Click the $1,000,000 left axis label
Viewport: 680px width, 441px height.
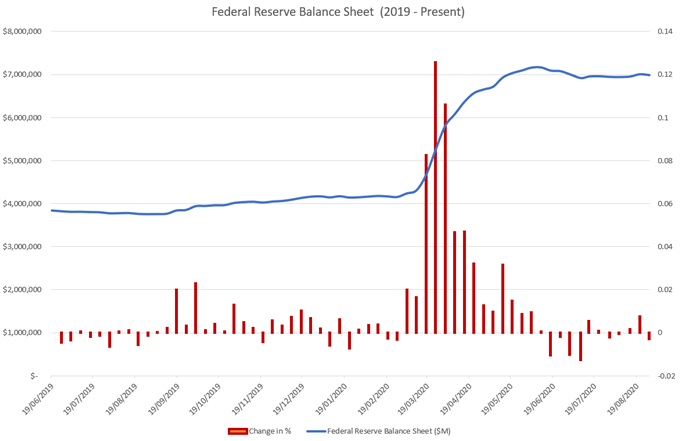(x=22, y=333)
